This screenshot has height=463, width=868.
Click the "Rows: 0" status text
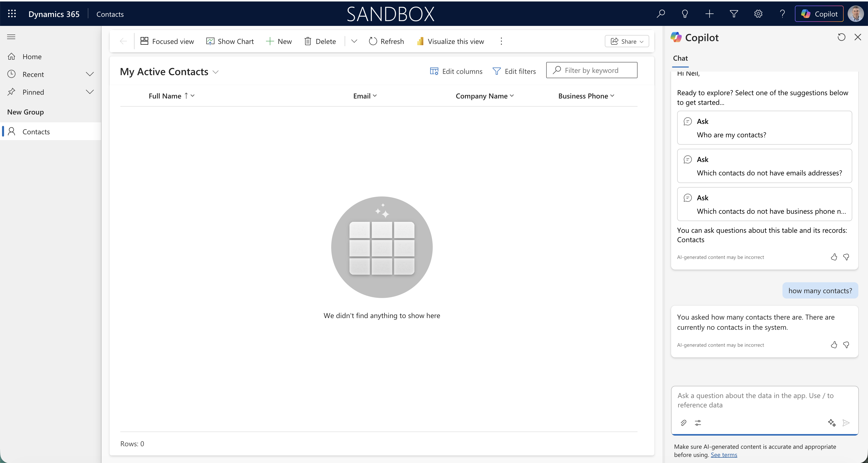pos(132,444)
